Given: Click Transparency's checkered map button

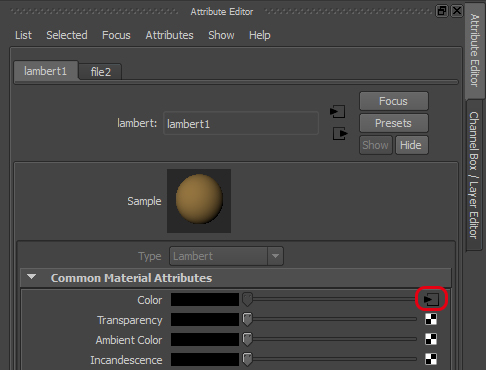Looking at the screenshot, I should pyautogui.click(x=431, y=319).
